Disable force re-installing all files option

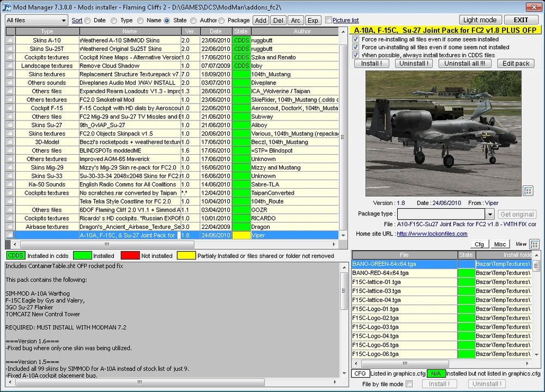pyautogui.click(x=356, y=39)
